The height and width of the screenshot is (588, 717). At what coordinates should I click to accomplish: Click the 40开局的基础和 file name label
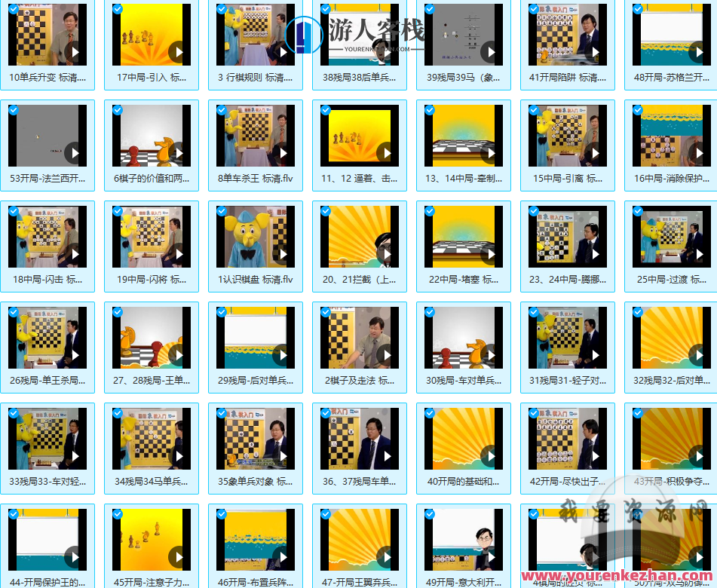[463, 482]
